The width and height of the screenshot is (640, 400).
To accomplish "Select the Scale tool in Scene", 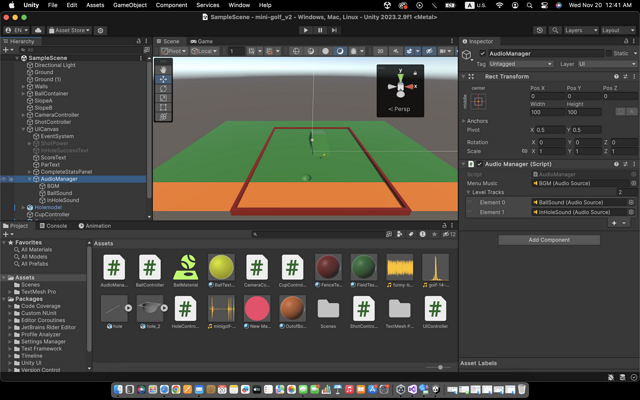I will point(163,98).
